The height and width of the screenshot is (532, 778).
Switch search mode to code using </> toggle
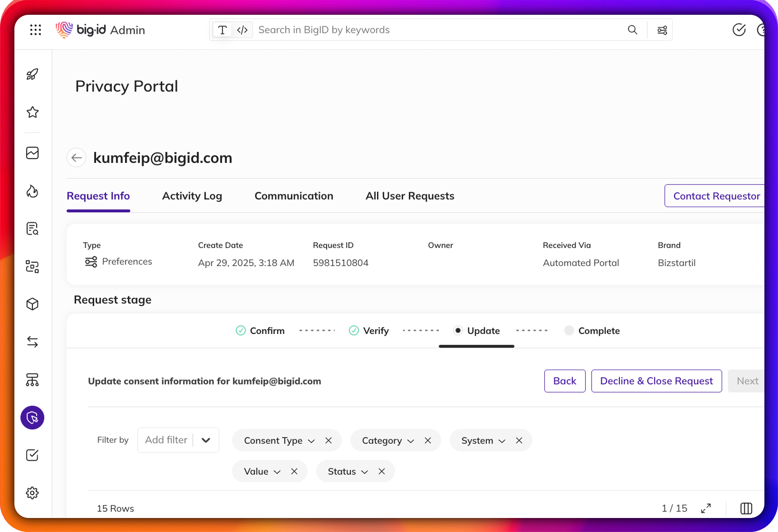[242, 30]
